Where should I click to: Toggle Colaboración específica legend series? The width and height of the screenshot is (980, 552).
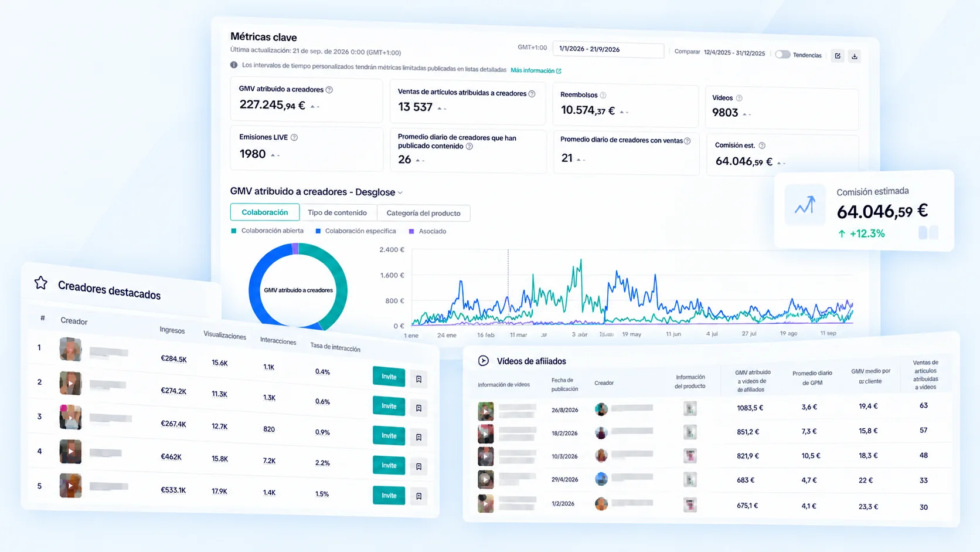(x=356, y=231)
